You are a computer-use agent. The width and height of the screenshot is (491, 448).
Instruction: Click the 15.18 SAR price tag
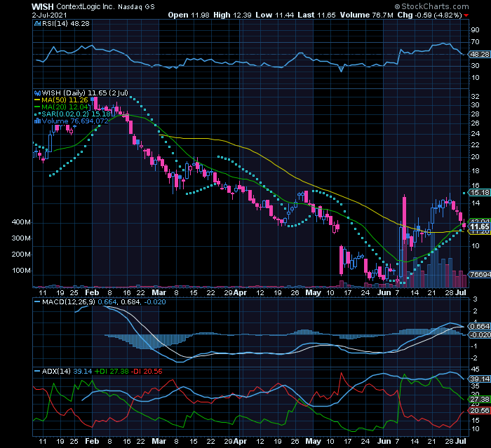(479, 192)
